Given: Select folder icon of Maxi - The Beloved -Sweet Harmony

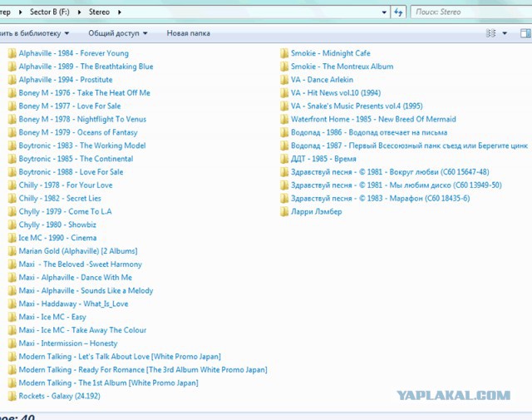Looking at the screenshot, I should [x=12, y=264].
